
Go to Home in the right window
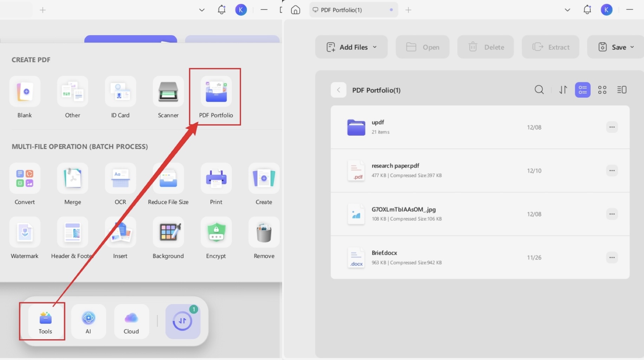tap(295, 10)
